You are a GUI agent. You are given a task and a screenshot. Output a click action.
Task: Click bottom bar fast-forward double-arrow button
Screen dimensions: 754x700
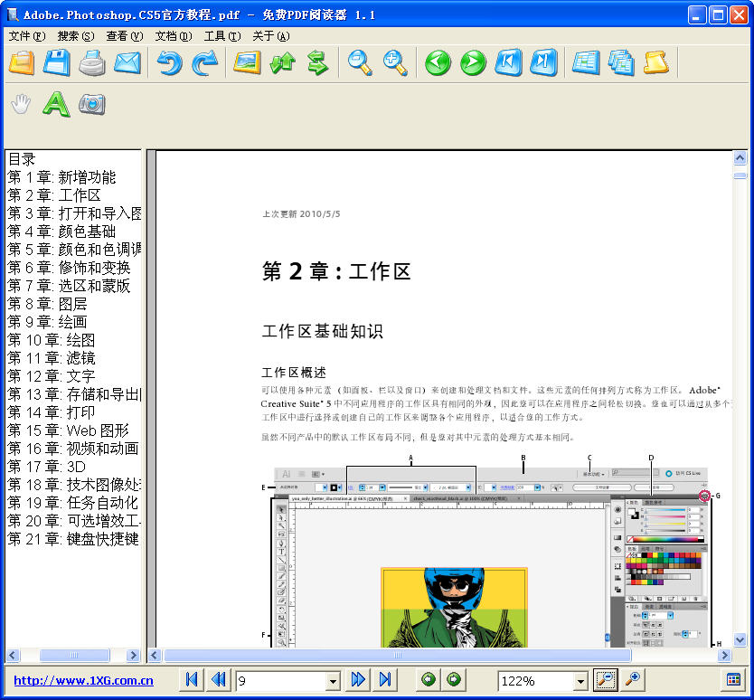tap(358, 680)
